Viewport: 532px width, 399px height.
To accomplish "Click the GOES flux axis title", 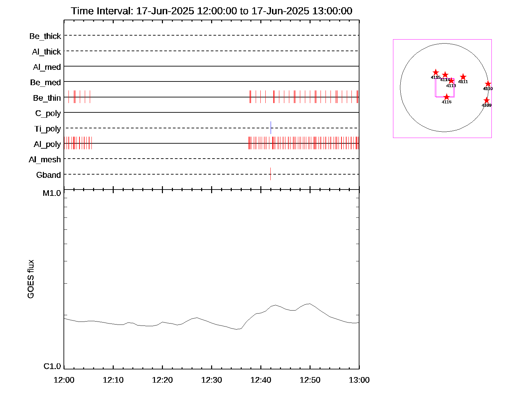I will point(31,279).
